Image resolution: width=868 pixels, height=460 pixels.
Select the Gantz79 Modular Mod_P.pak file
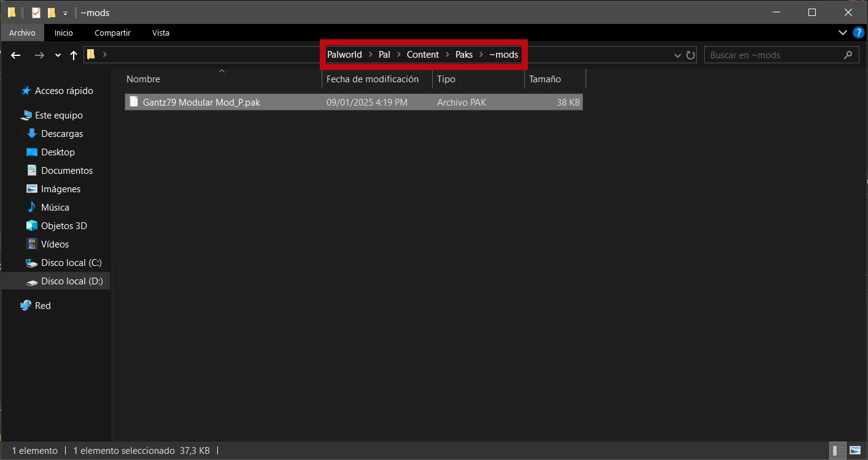(354, 102)
